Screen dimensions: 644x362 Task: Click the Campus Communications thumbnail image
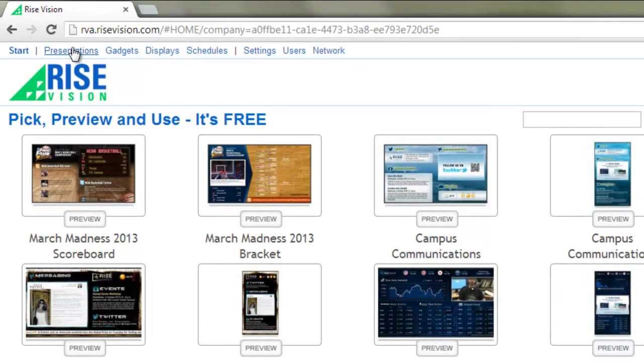[x=436, y=173]
